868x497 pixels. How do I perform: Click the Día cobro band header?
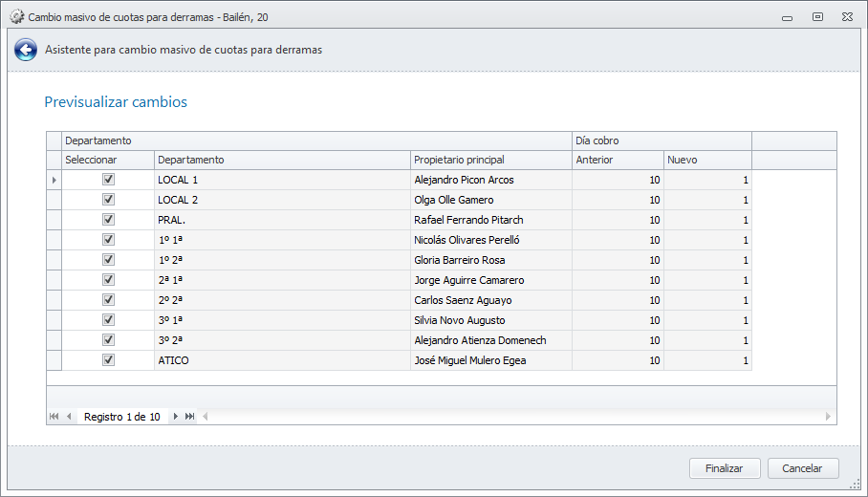pos(662,140)
